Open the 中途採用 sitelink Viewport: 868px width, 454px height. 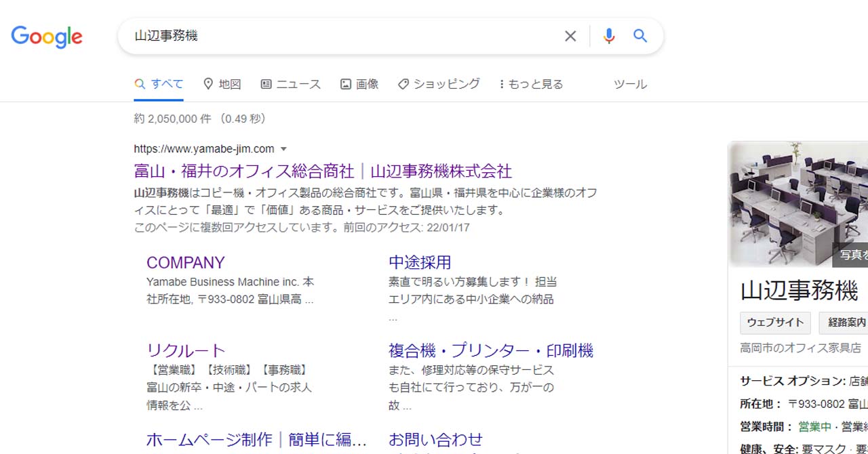point(420,262)
